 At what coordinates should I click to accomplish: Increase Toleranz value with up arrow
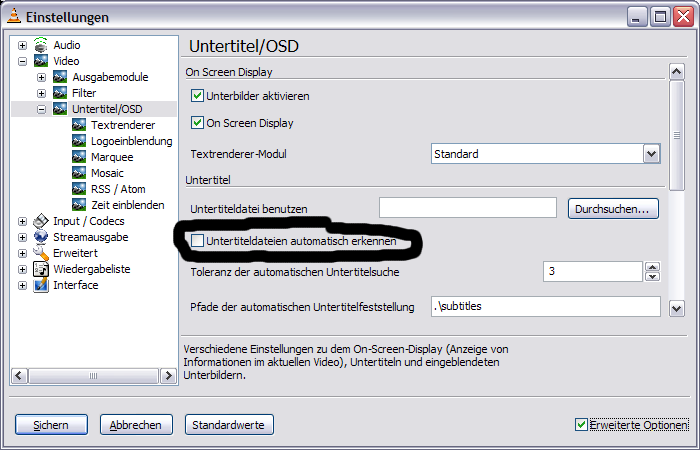[652, 267]
